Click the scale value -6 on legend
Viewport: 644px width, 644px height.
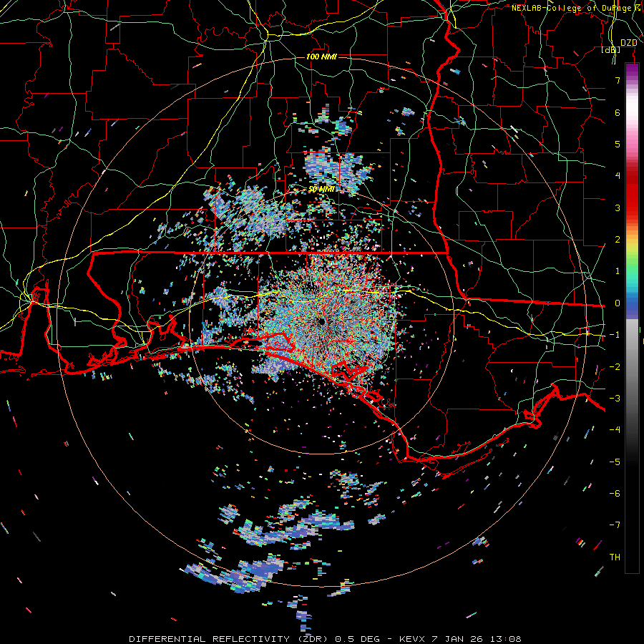pyautogui.click(x=615, y=494)
